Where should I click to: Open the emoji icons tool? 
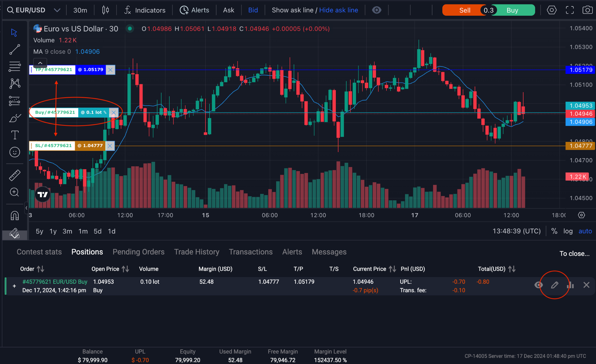15,152
